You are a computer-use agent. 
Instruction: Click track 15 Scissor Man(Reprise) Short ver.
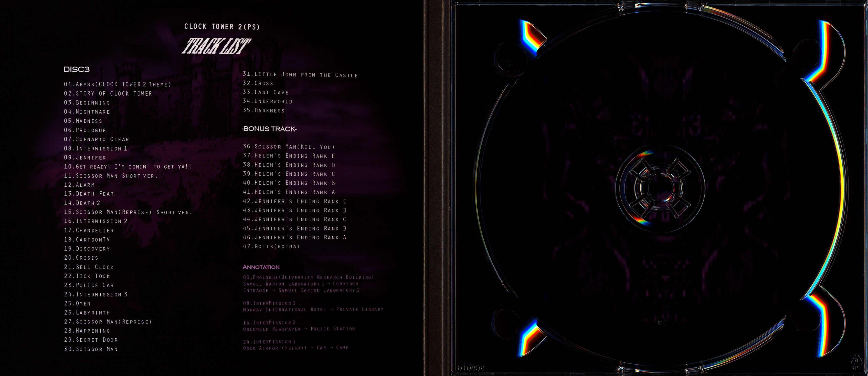click(x=128, y=212)
